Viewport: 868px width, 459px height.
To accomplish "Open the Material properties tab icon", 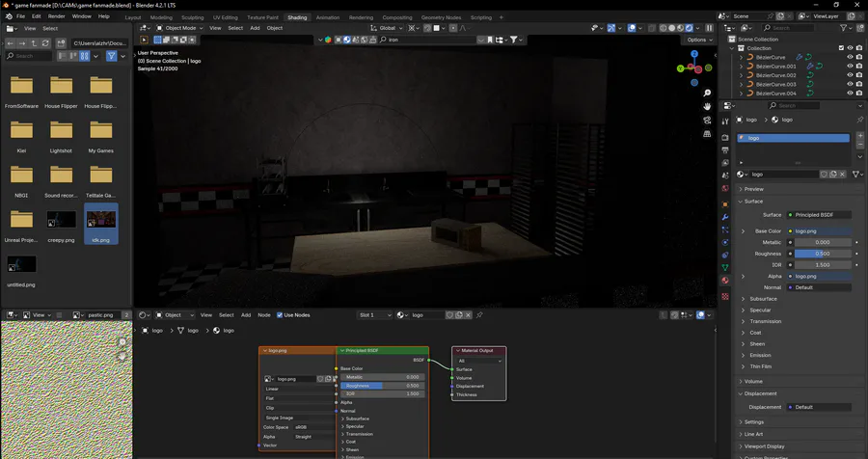I will click(x=725, y=281).
